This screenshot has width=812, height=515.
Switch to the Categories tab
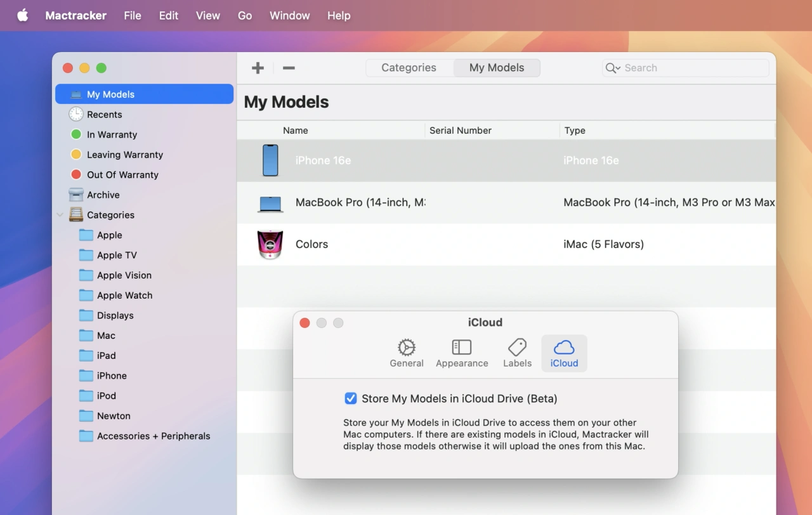click(409, 68)
